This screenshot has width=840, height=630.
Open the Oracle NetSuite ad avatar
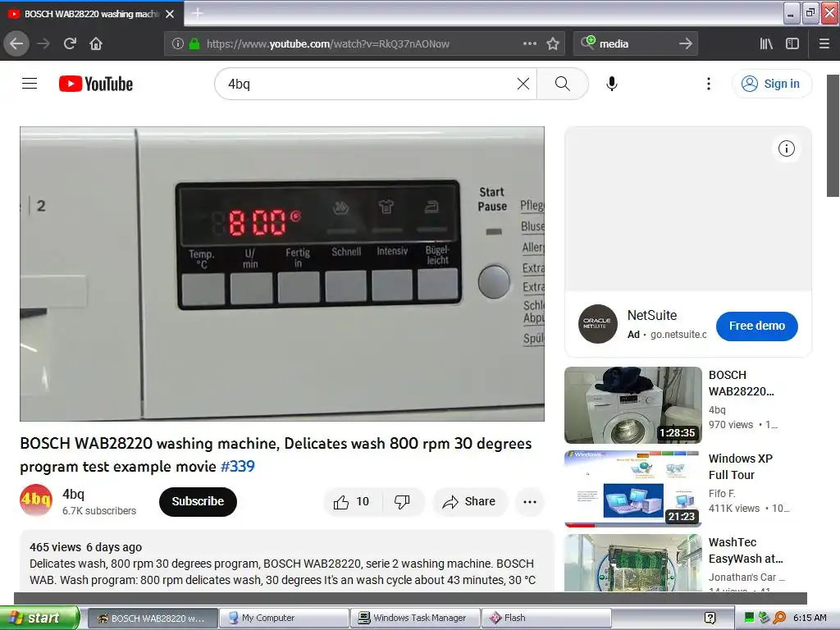(x=598, y=324)
